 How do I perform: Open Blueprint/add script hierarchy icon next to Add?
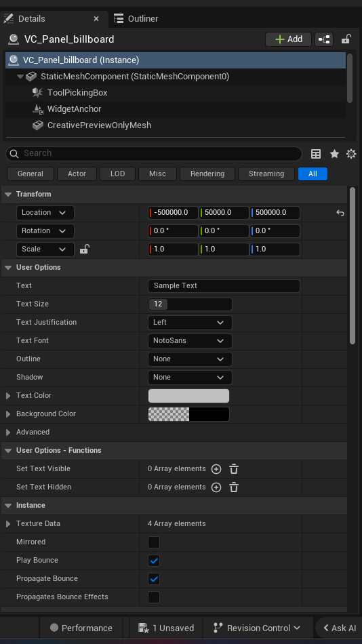pyautogui.click(x=324, y=39)
